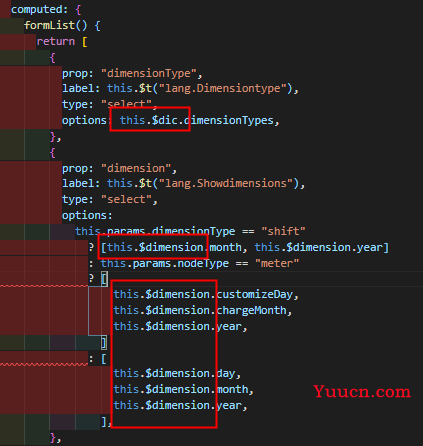Click the "meter" string literal
Screen dimensions: 423x446
[x=277, y=263]
